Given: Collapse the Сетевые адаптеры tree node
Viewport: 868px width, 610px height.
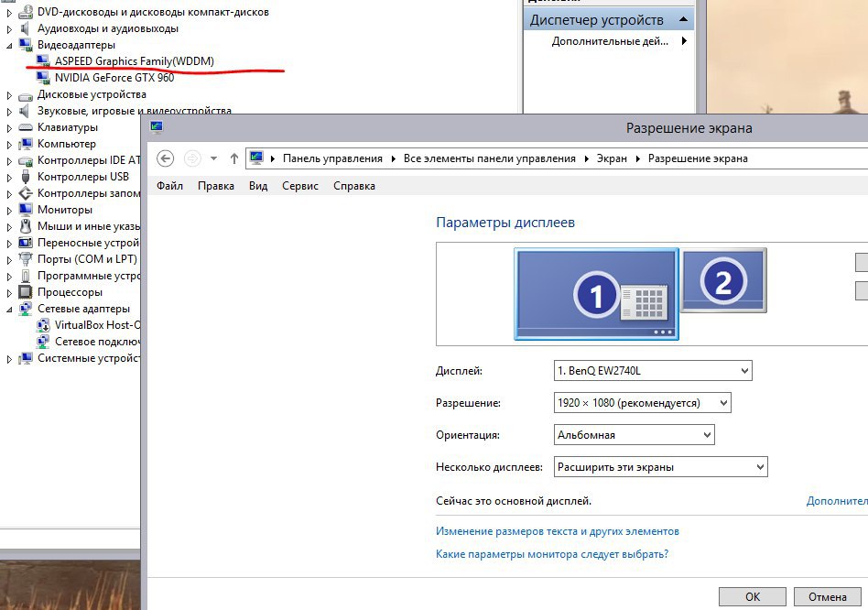Looking at the screenshot, I should tap(9, 310).
